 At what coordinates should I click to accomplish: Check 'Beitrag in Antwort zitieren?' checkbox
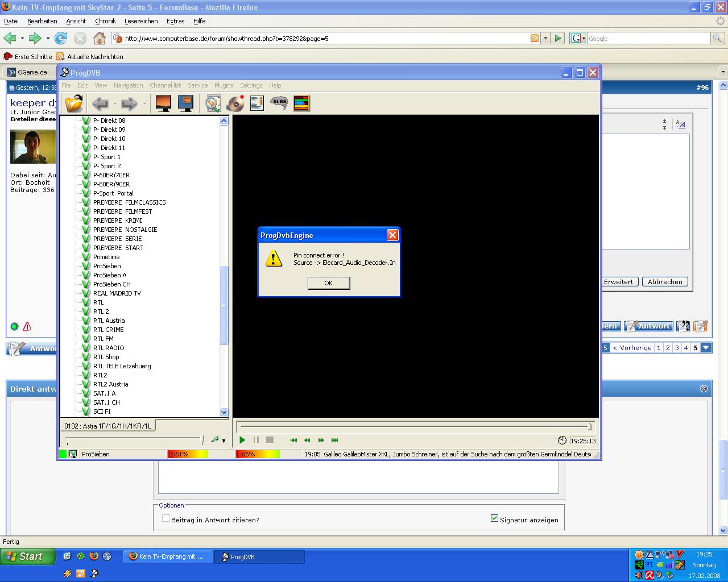click(166, 518)
